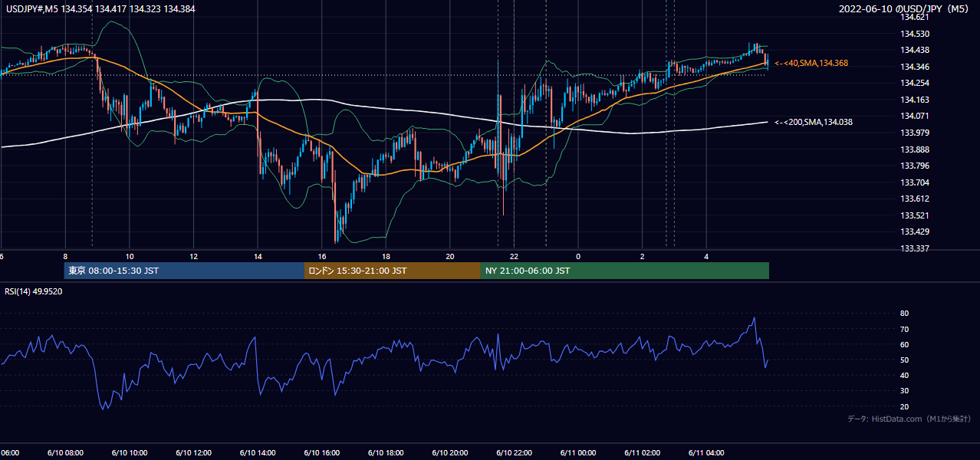Screen dimensions: 980x460
Task: Click the RSI(14) 49.9520 indicator label
Action: [34, 291]
